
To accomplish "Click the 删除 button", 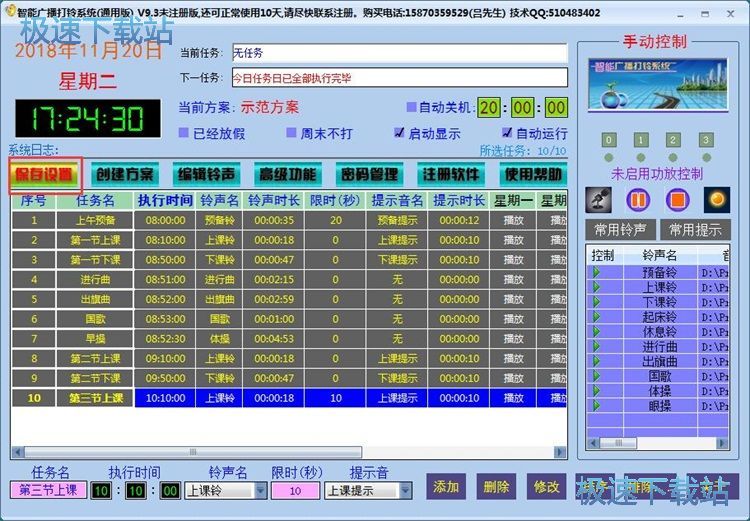I will coord(496,487).
